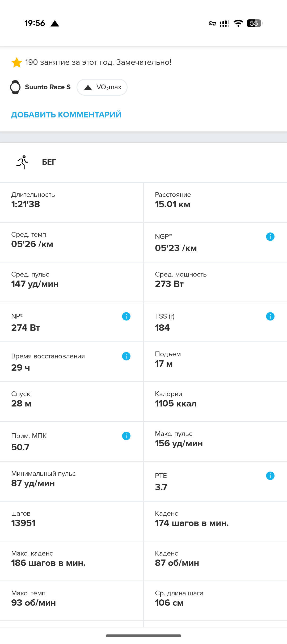Show info for Время восстановления
The image size is (287, 644).
tap(126, 356)
